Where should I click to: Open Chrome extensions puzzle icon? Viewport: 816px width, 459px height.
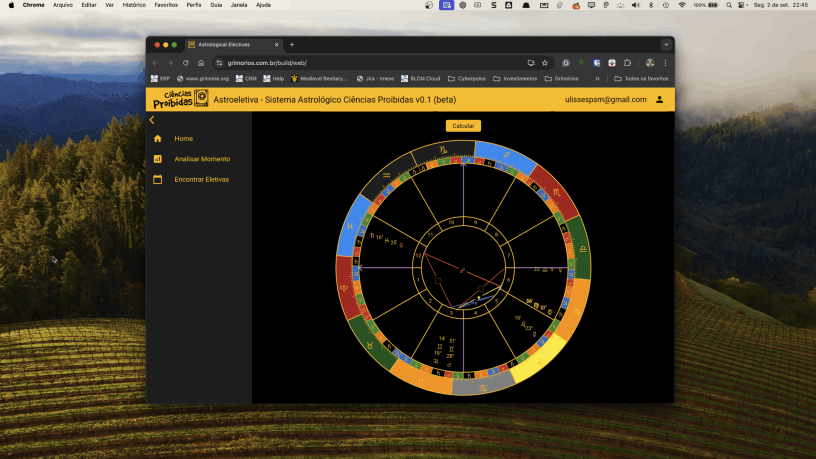[626, 63]
